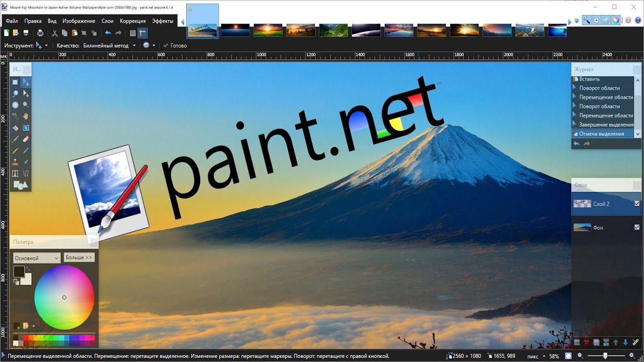Toggle visibility of Фон layer
The width and height of the screenshot is (644, 362).
(637, 228)
